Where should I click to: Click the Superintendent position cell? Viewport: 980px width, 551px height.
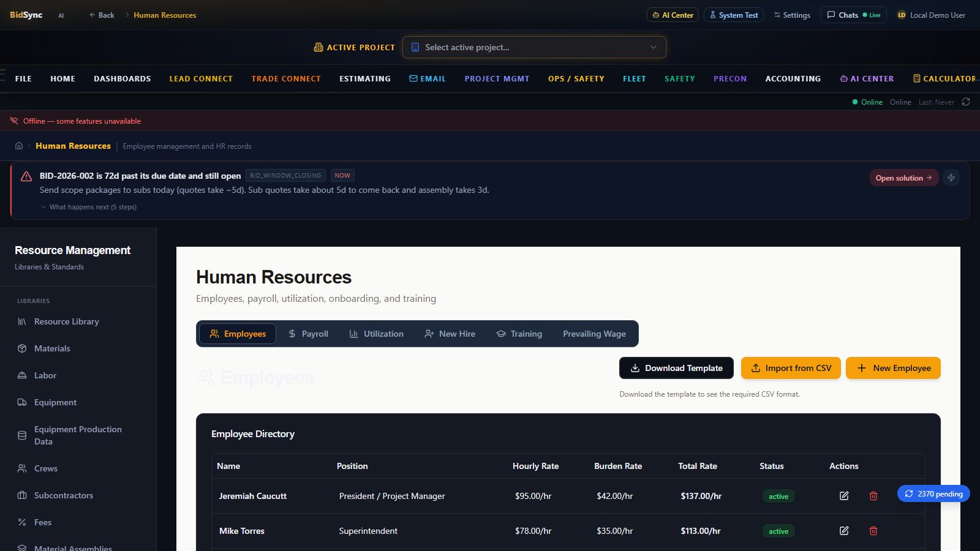pyautogui.click(x=368, y=531)
